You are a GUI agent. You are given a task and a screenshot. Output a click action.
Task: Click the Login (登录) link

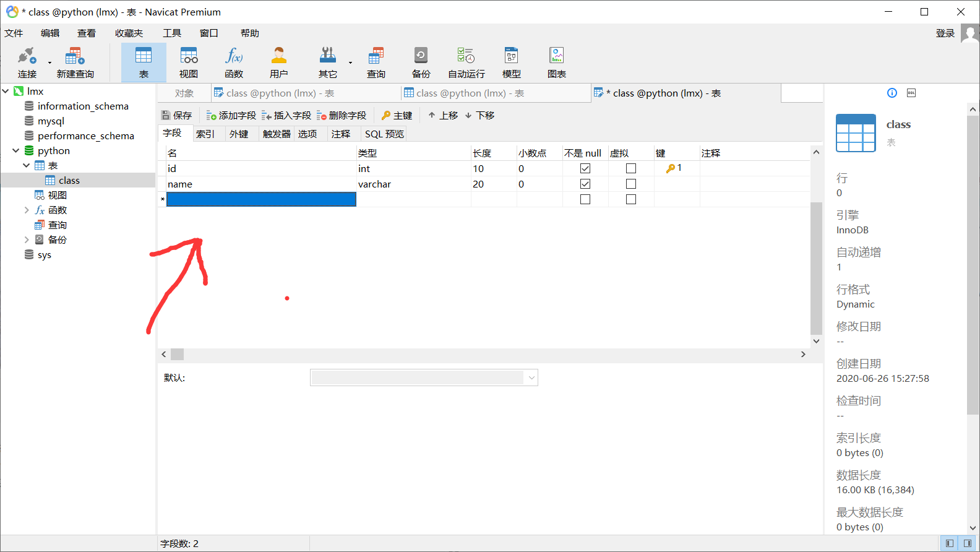[945, 33]
